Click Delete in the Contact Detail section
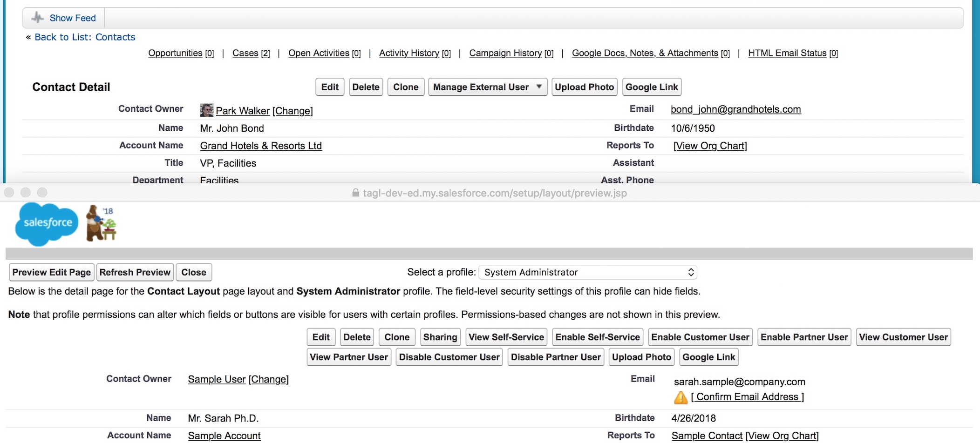The width and height of the screenshot is (980, 443). click(x=366, y=87)
